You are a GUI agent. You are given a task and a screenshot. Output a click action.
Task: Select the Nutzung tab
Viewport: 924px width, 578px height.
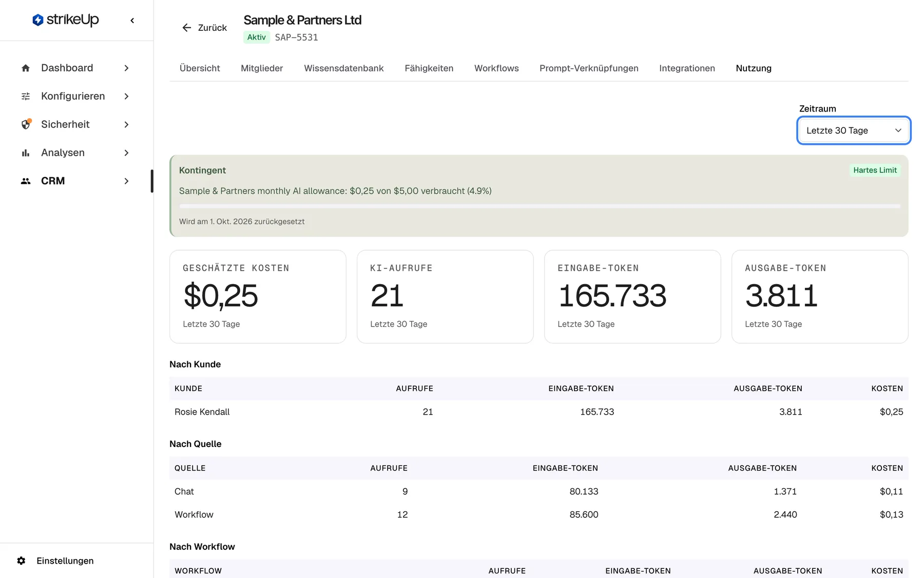754,68
